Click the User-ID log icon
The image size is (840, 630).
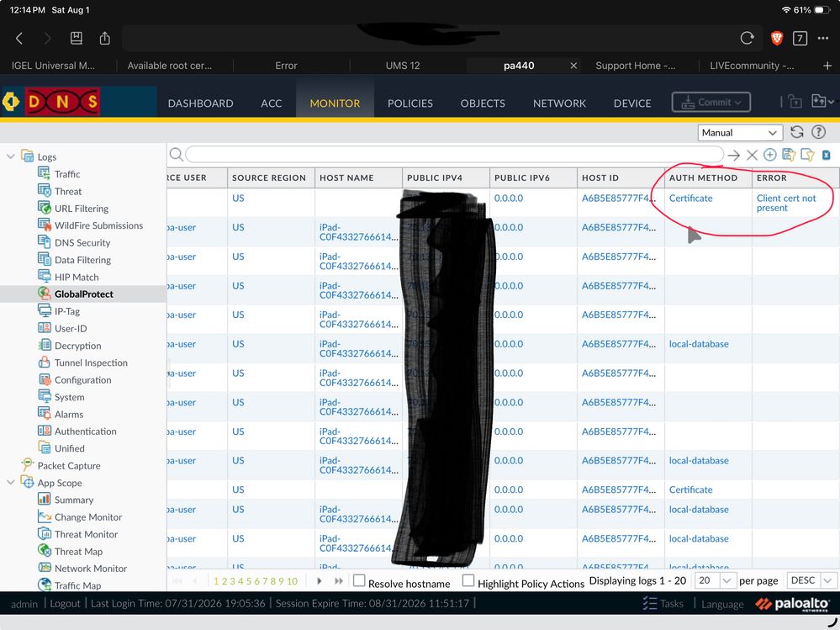point(45,328)
